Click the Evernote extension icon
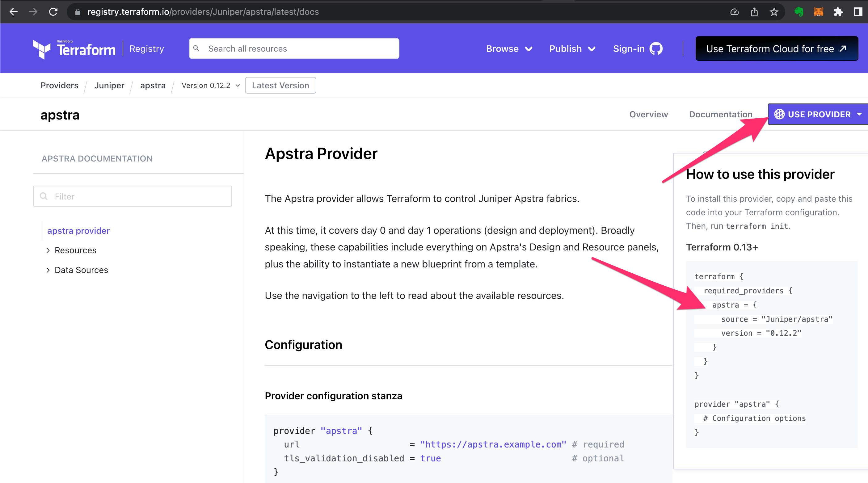 pyautogui.click(x=799, y=11)
